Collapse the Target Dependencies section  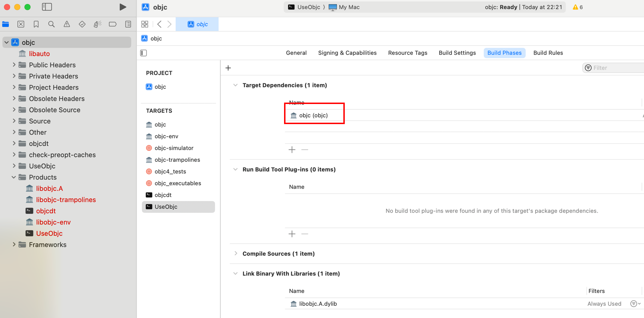pos(235,85)
